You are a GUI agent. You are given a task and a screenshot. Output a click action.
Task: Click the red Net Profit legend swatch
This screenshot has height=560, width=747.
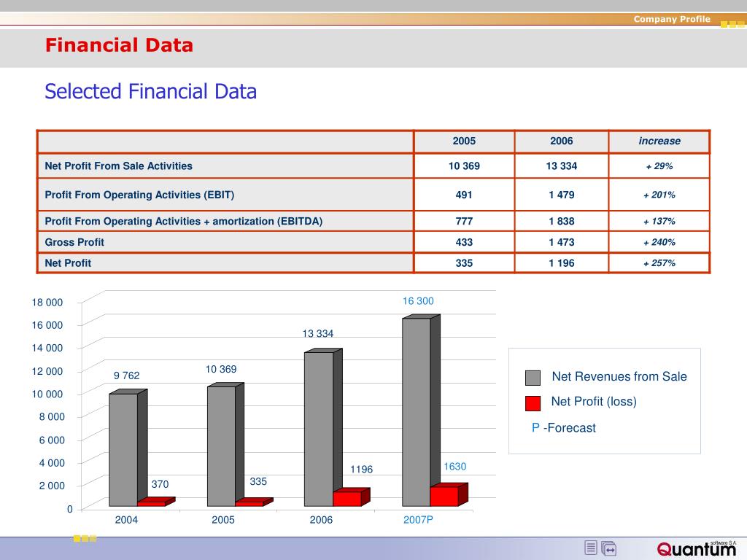(x=533, y=402)
